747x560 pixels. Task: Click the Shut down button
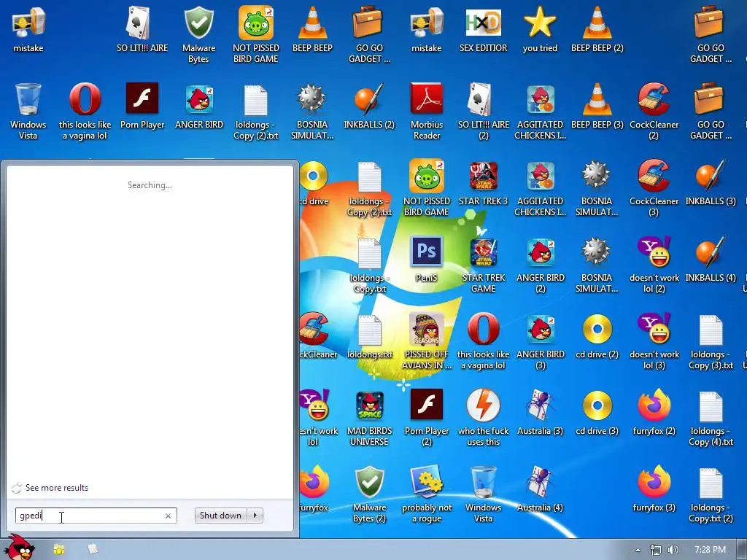coord(220,516)
